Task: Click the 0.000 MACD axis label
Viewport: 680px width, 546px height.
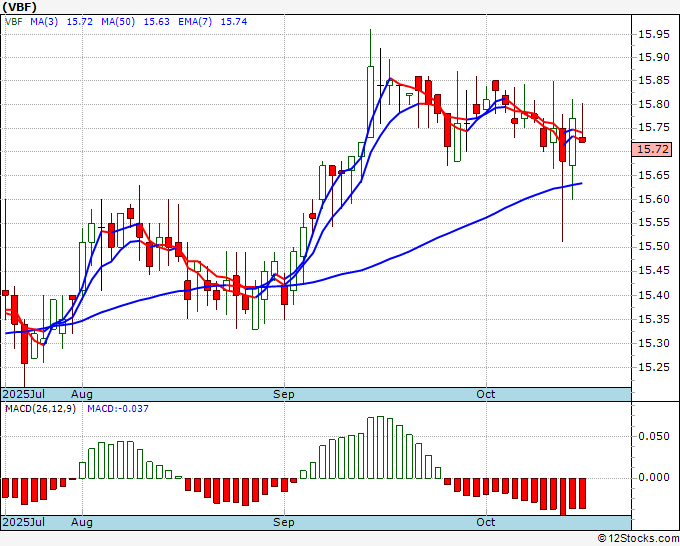Action: click(654, 477)
